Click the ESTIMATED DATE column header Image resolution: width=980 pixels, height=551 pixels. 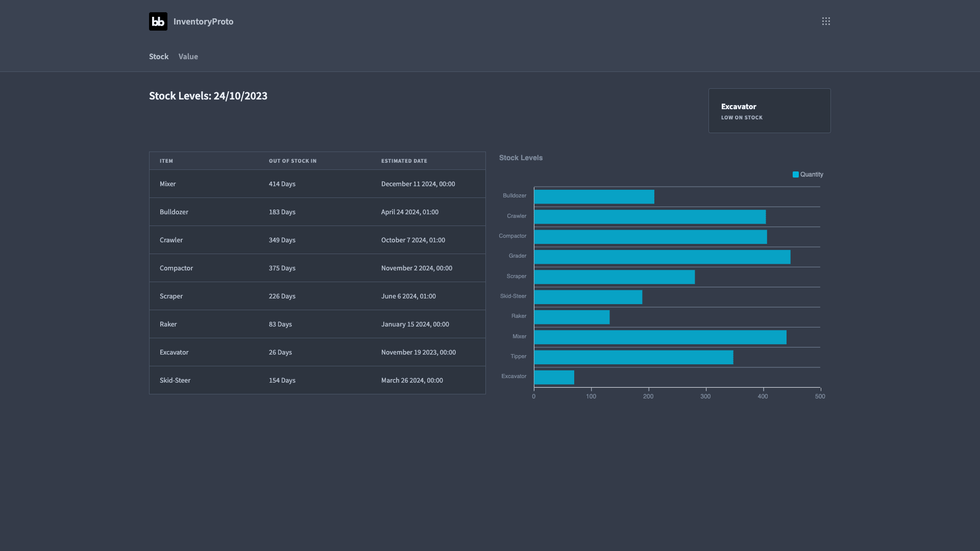(404, 161)
